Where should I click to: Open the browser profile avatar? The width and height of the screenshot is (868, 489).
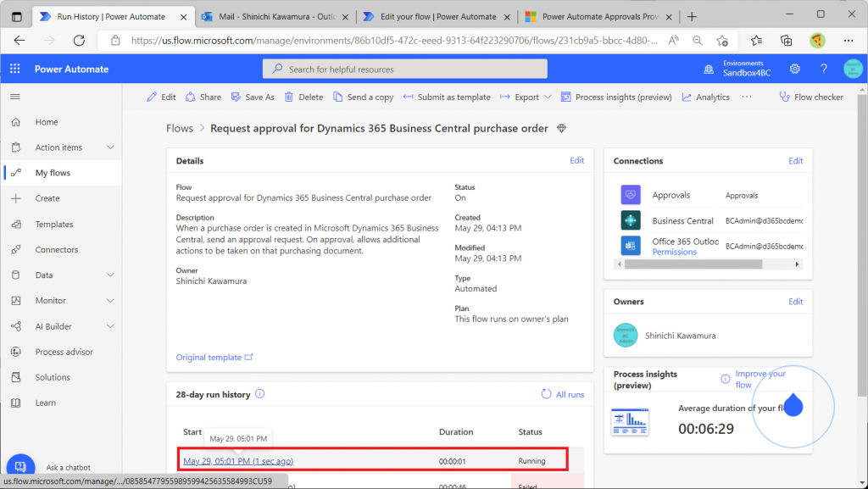click(x=817, y=41)
